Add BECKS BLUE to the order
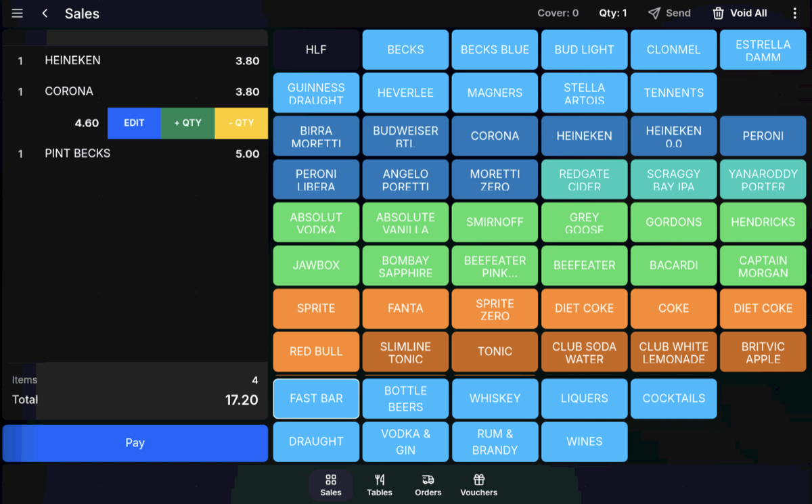This screenshot has width=812, height=504. point(495,49)
